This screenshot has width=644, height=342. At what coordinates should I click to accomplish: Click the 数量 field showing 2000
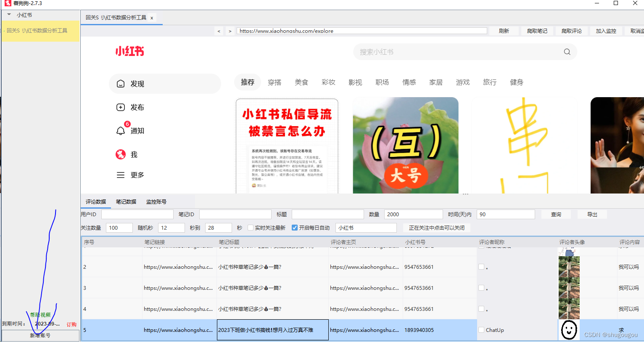(x=414, y=215)
